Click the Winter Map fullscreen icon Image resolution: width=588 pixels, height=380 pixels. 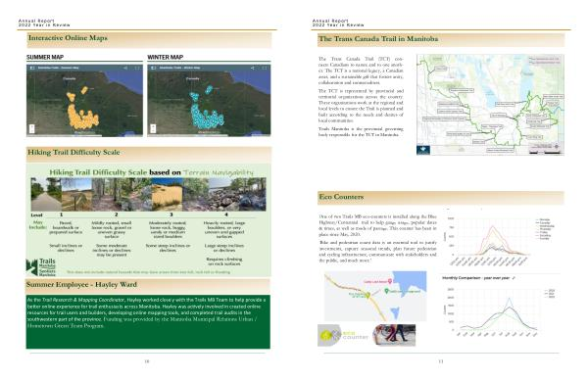[x=265, y=68]
